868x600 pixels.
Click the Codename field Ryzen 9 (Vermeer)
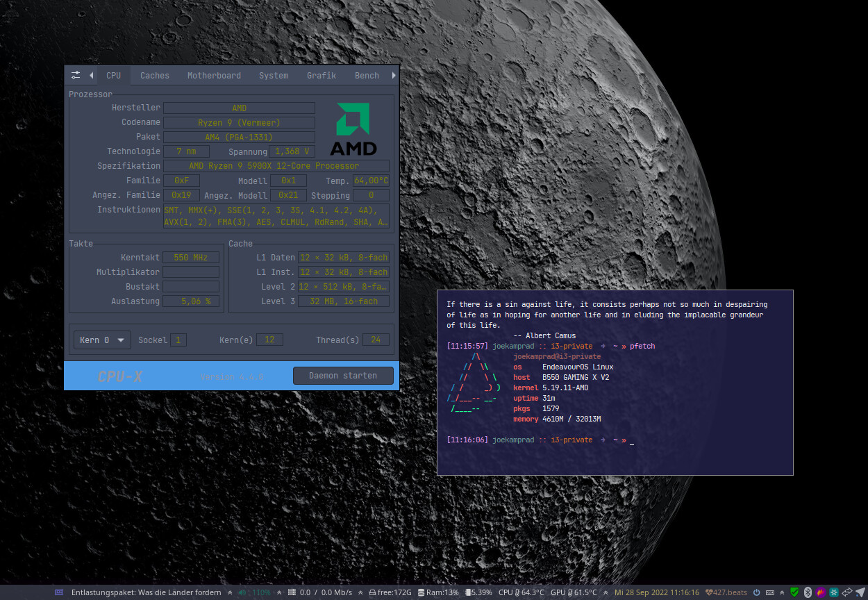click(239, 122)
